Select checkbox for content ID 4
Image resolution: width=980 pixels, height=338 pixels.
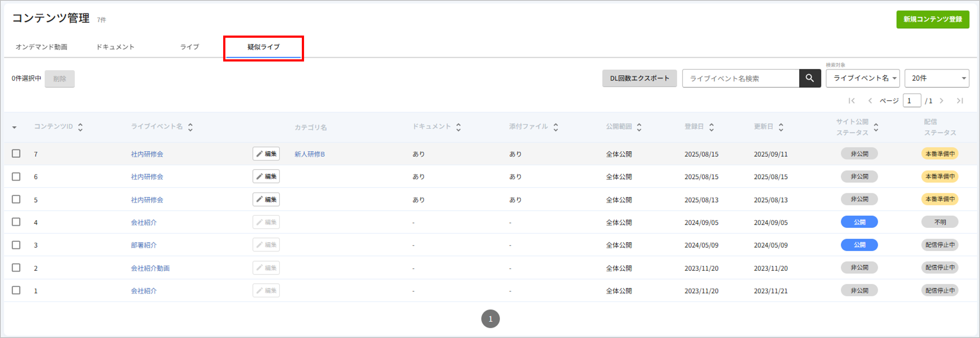tap(16, 222)
